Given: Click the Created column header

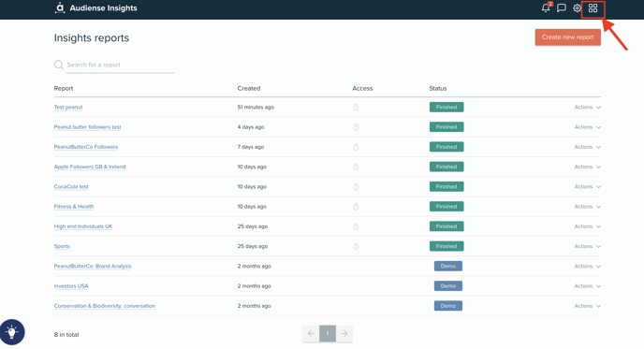Looking at the screenshot, I should [249, 88].
